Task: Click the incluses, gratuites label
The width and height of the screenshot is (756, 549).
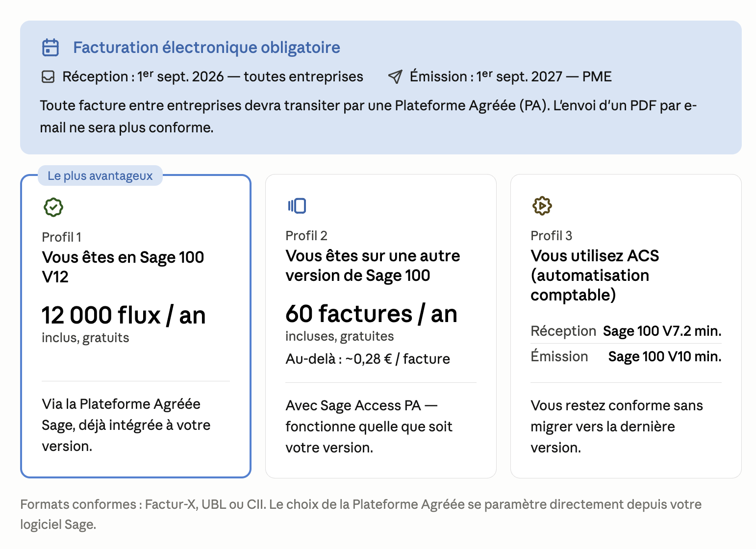Action: coord(340,337)
